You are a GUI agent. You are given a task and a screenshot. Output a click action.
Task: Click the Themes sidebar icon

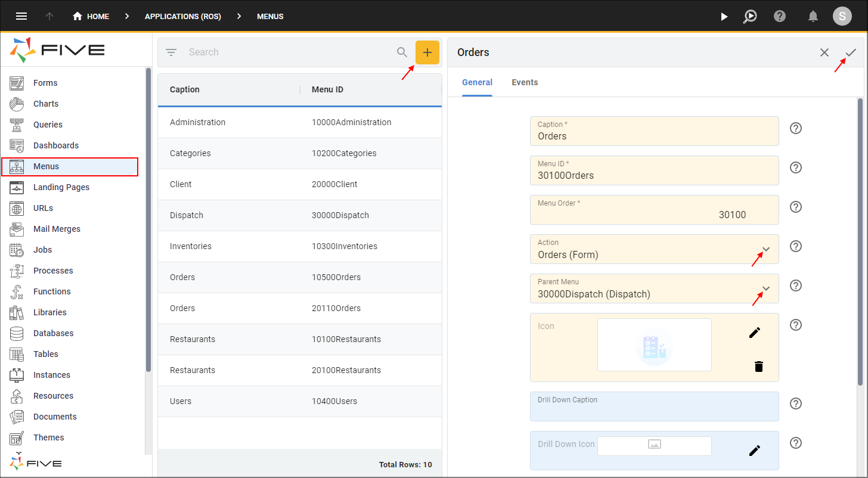coord(16,437)
